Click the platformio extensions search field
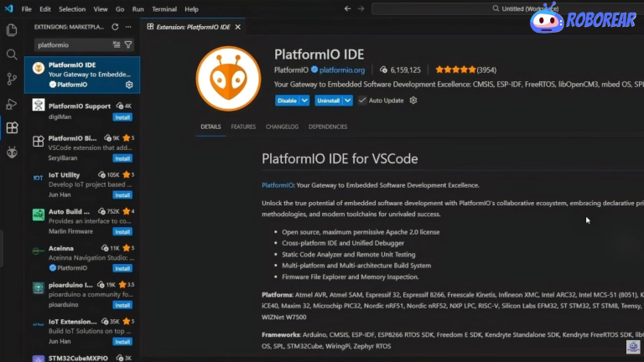 (x=73, y=44)
